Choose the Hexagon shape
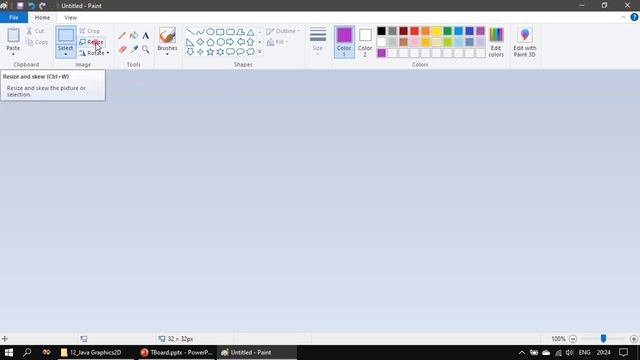This screenshot has height=360, width=640. 220,42
